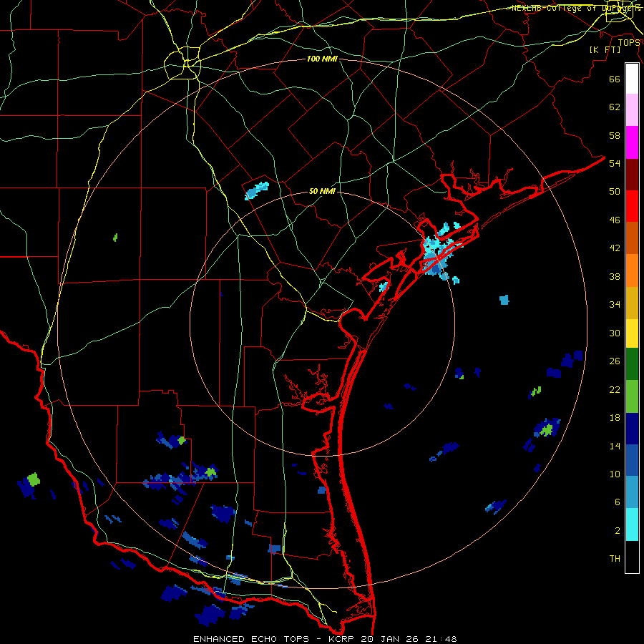
Task: Click the lighter orange legend swatch
Action: tap(632, 270)
